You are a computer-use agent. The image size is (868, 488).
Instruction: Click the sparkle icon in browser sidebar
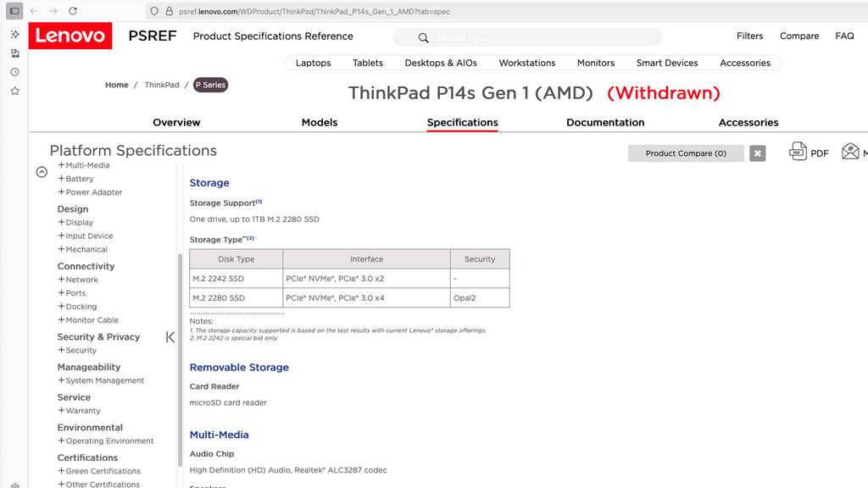coord(15,34)
